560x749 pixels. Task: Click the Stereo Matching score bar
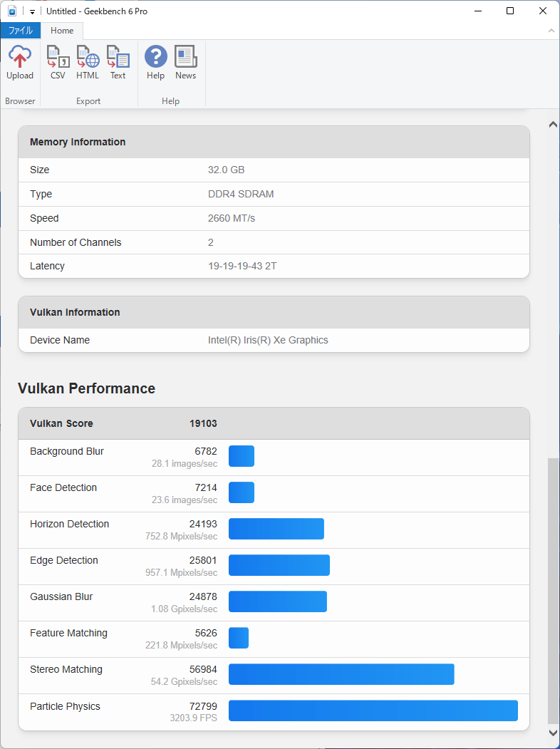(x=341, y=674)
